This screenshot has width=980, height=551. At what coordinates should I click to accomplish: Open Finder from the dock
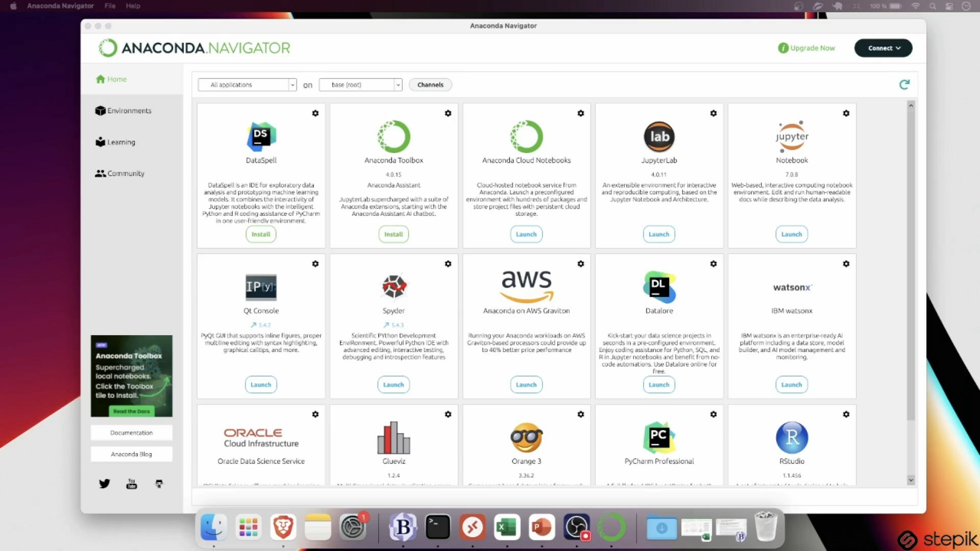(x=213, y=527)
